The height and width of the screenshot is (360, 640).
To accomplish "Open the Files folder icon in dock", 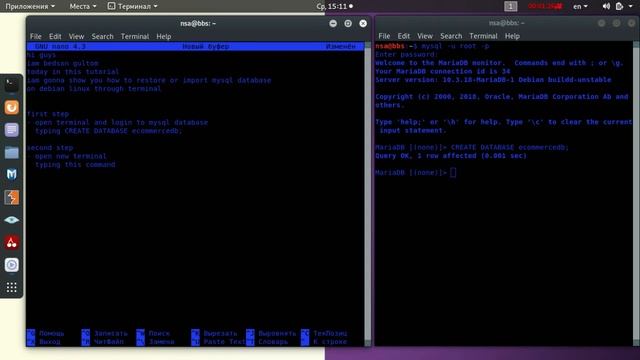I will pyautogui.click(x=11, y=152).
